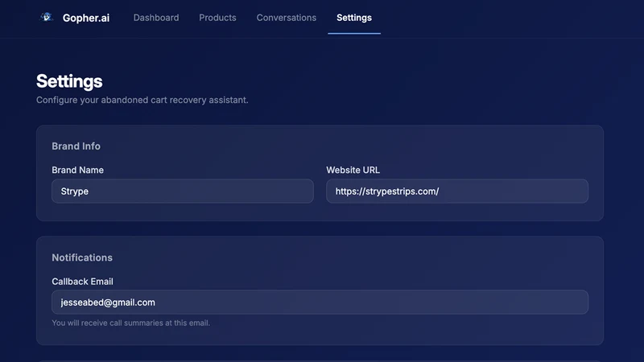Focus the Brand Name field containing Strype
Image resolution: width=644 pixels, height=362 pixels.
pos(183,191)
